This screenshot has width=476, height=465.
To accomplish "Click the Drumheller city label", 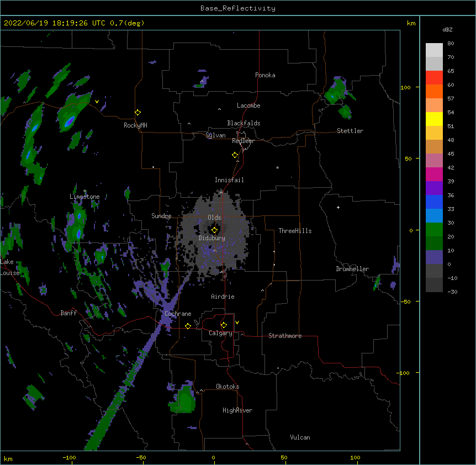I will [352, 269].
